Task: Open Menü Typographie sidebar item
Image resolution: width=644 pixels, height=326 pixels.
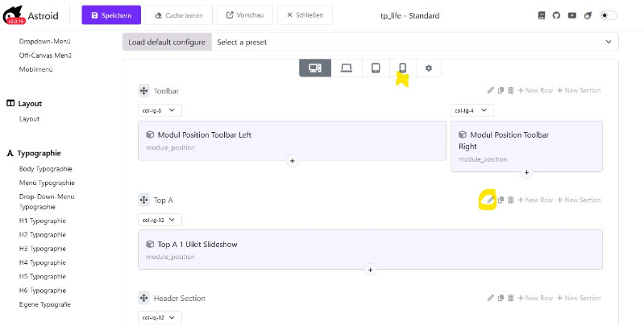Action: 47,183
